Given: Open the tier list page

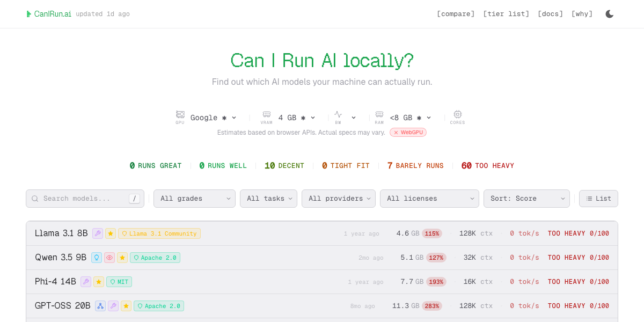Looking at the screenshot, I should [x=506, y=13].
